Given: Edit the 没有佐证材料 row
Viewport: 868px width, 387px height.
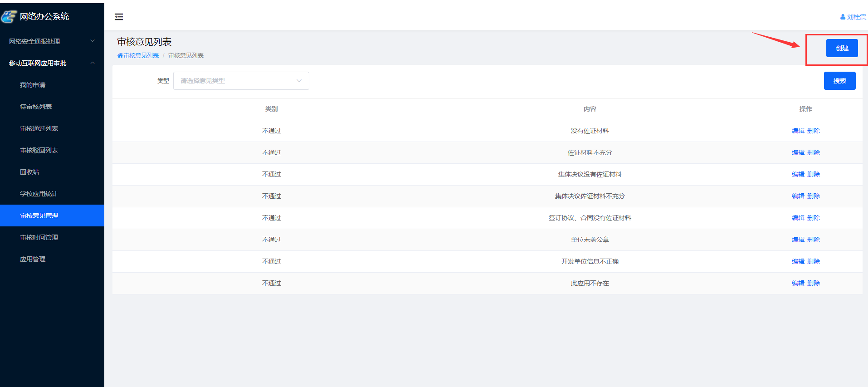Looking at the screenshot, I should [x=798, y=131].
